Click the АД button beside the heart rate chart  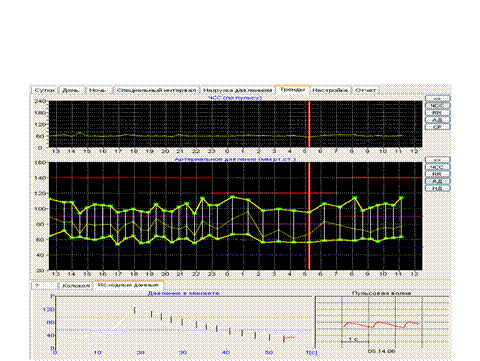pyautogui.click(x=437, y=120)
